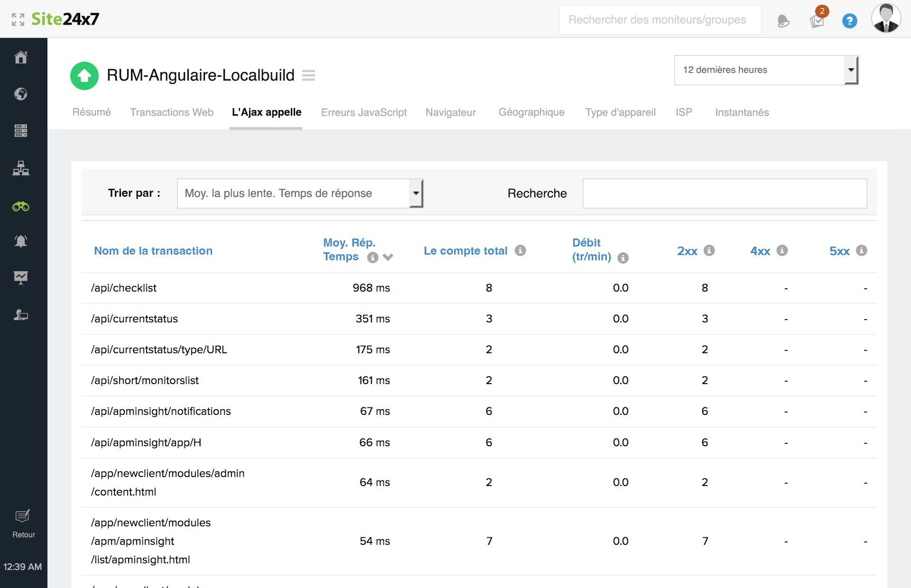Toggle sort chevron on Moy. Rép. Temps

pos(388,257)
